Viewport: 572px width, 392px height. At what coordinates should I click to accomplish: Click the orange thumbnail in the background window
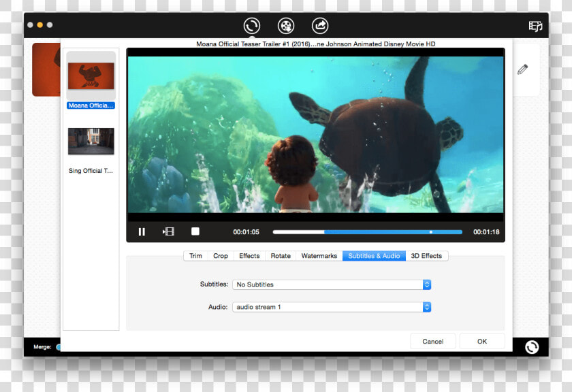tap(46, 69)
